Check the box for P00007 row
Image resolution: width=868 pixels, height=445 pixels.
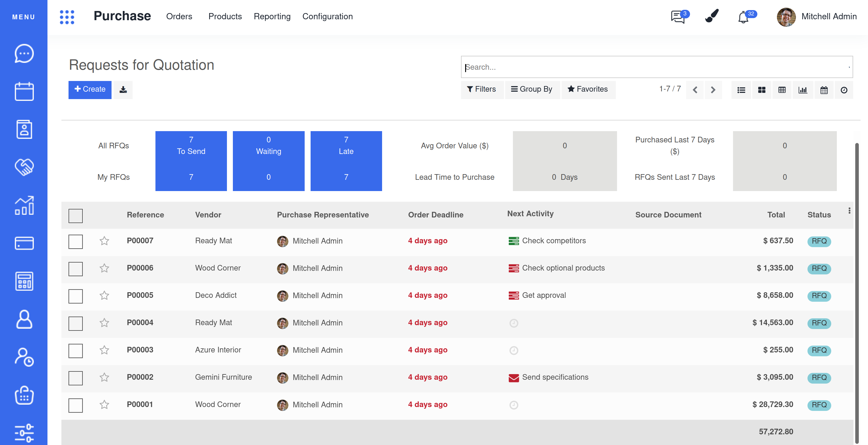point(75,241)
